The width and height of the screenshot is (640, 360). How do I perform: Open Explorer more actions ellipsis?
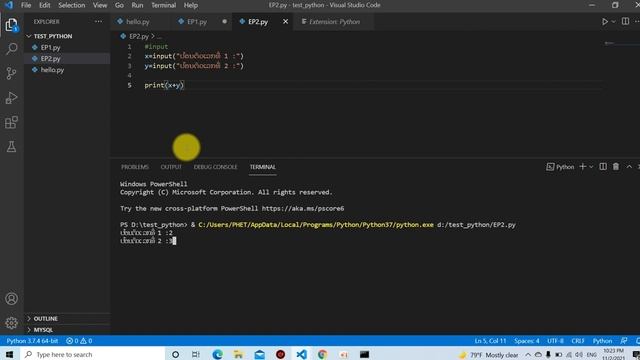(x=98, y=22)
